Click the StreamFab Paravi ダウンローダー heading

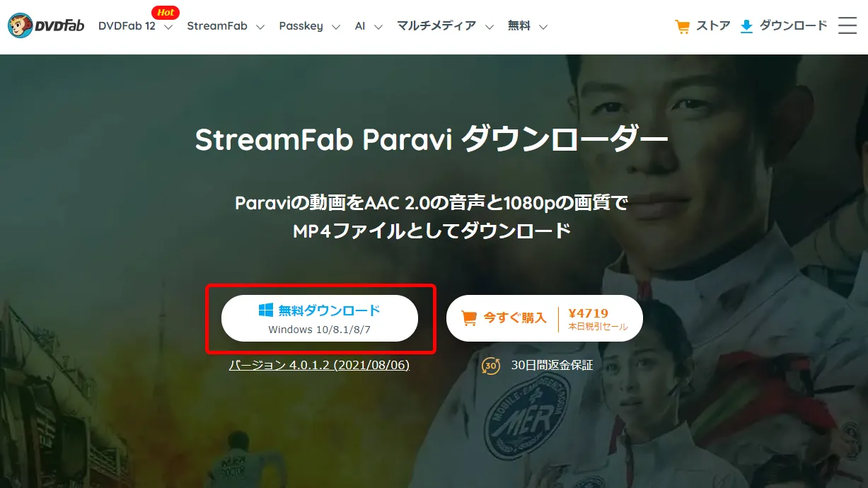click(x=432, y=140)
